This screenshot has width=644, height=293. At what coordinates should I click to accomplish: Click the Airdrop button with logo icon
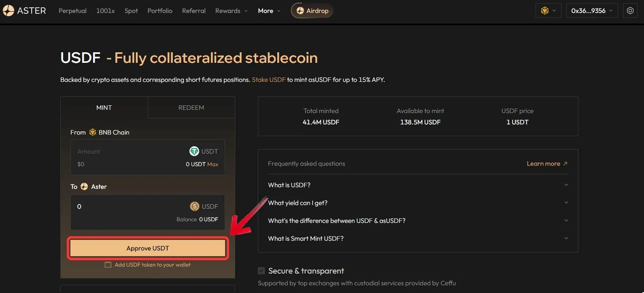[312, 11]
